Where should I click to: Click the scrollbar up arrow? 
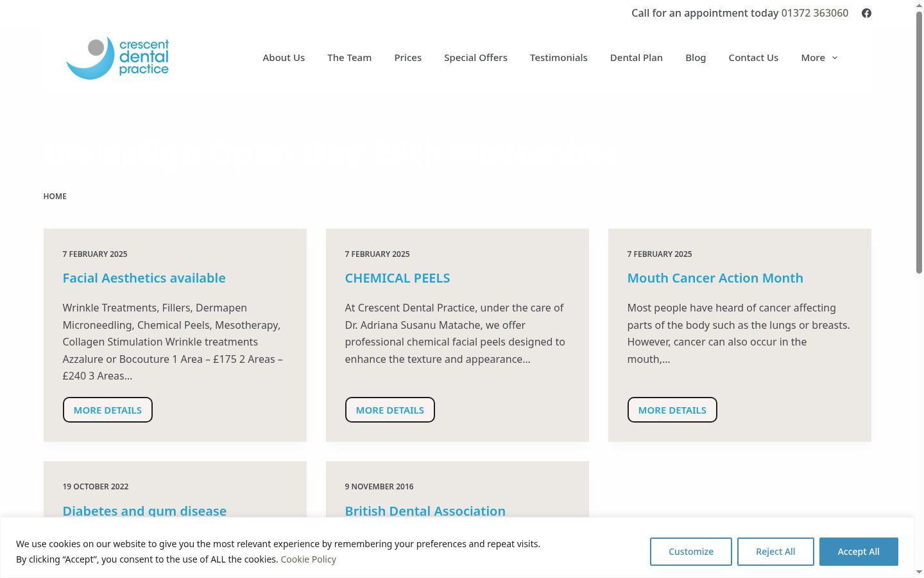point(919,5)
